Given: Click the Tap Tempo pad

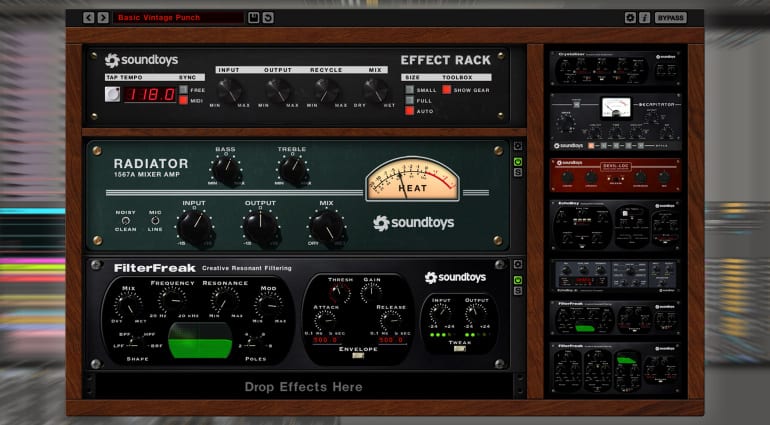Looking at the screenshot, I should coord(112,95).
